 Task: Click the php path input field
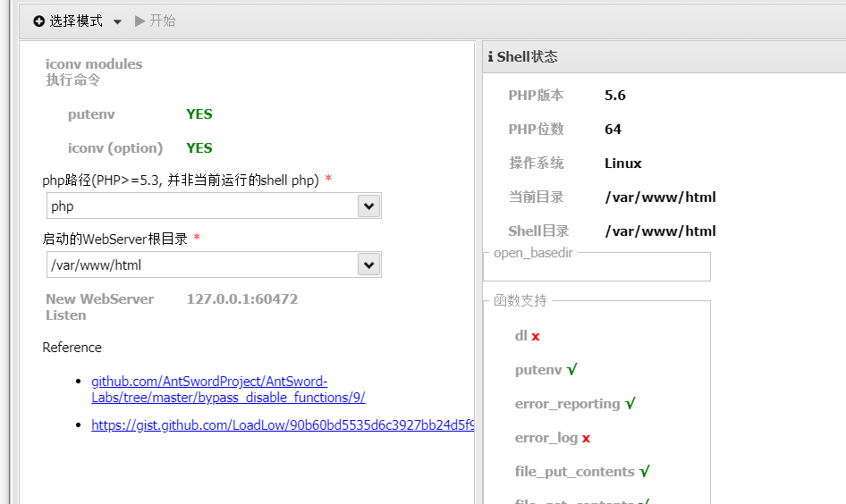tap(202, 206)
